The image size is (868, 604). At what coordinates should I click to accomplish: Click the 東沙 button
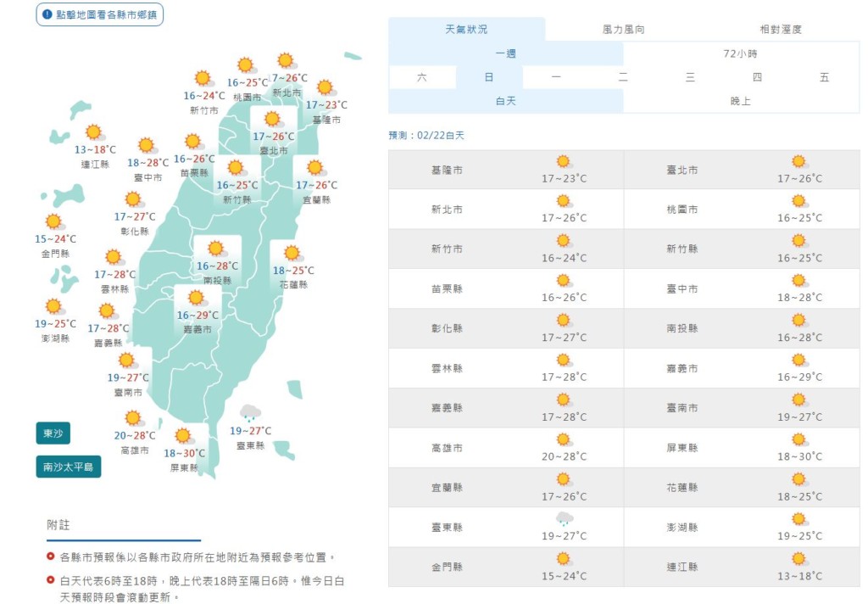click(53, 433)
